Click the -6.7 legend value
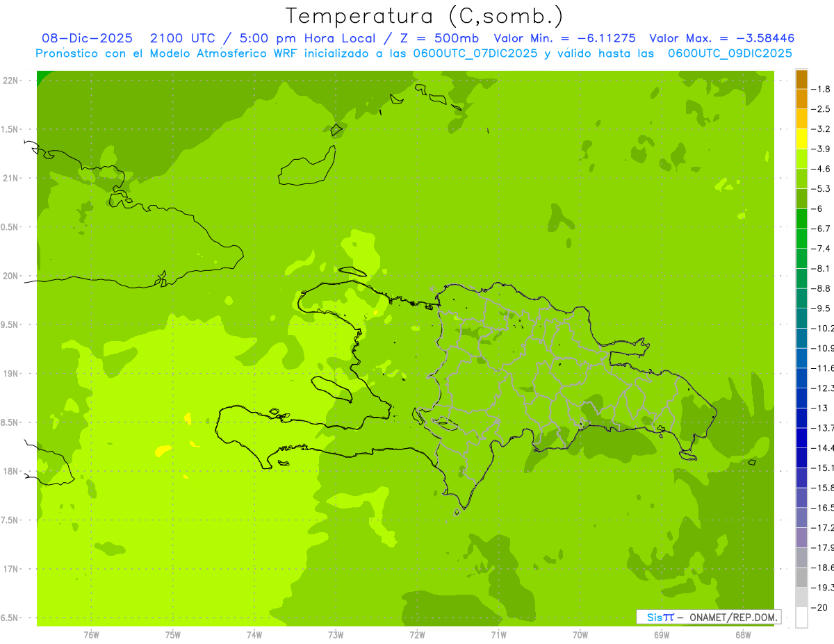Image resolution: width=834 pixels, height=644 pixels. click(821, 229)
